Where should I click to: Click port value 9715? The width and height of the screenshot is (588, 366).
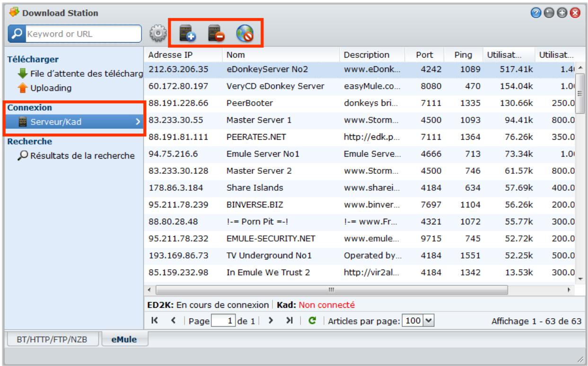point(432,238)
